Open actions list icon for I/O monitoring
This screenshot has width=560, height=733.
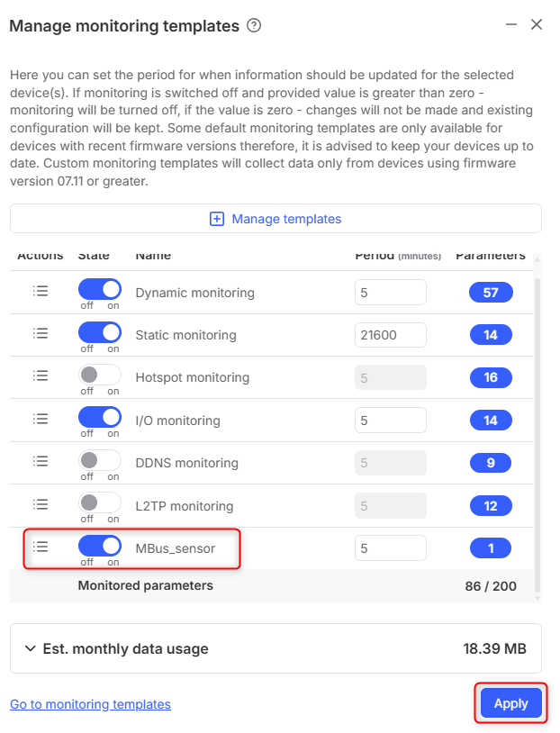[x=40, y=420]
